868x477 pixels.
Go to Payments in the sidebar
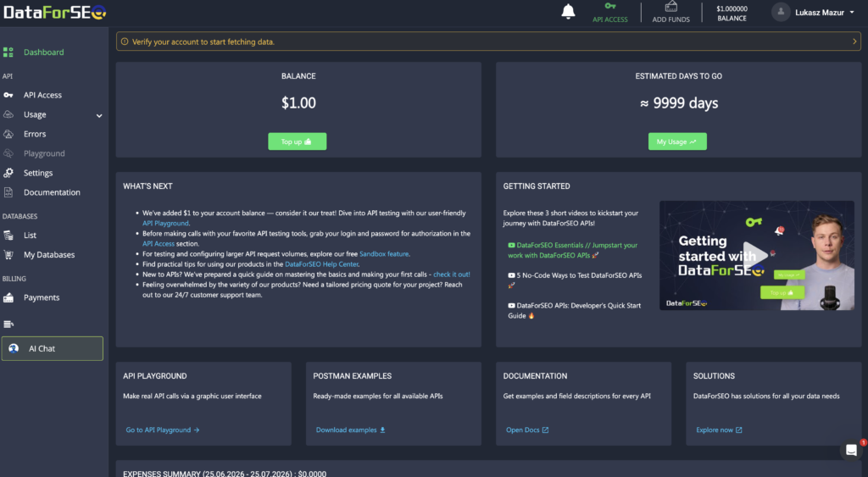click(x=42, y=297)
